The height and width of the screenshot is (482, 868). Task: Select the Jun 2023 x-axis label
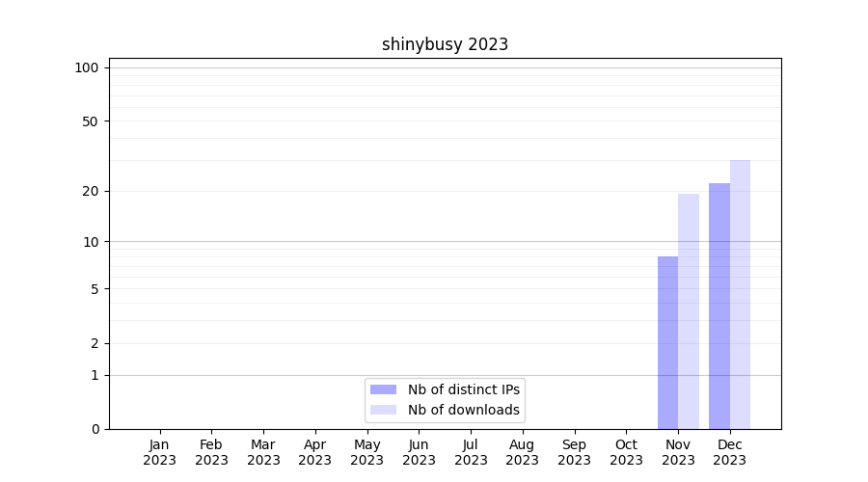tap(419, 452)
